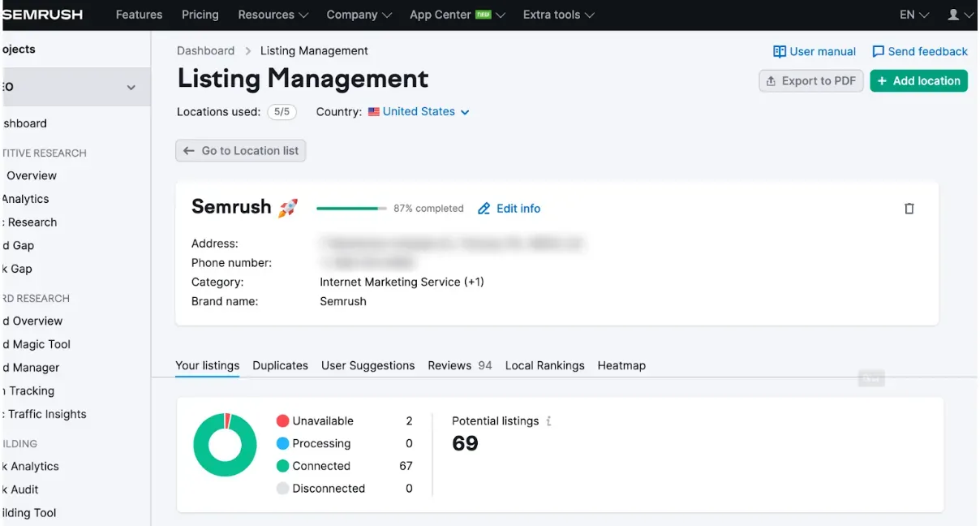Open Audit in the sidebar
980x526 pixels.
tap(20, 489)
